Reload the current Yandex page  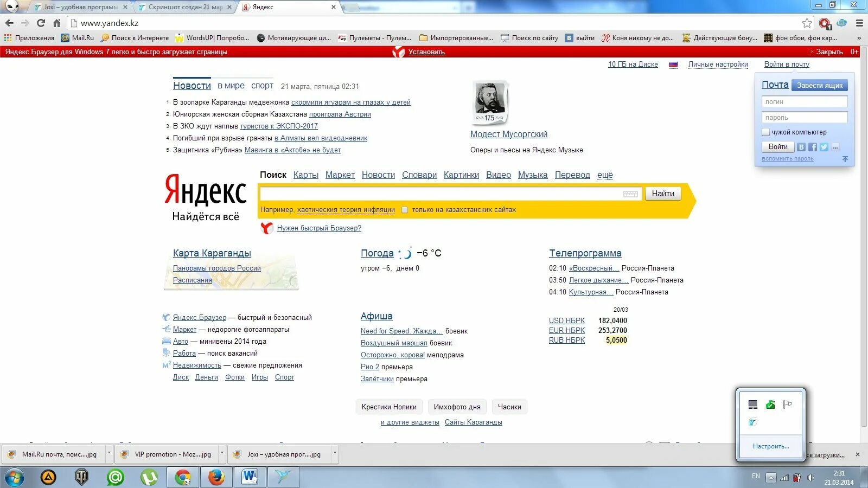point(41,23)
